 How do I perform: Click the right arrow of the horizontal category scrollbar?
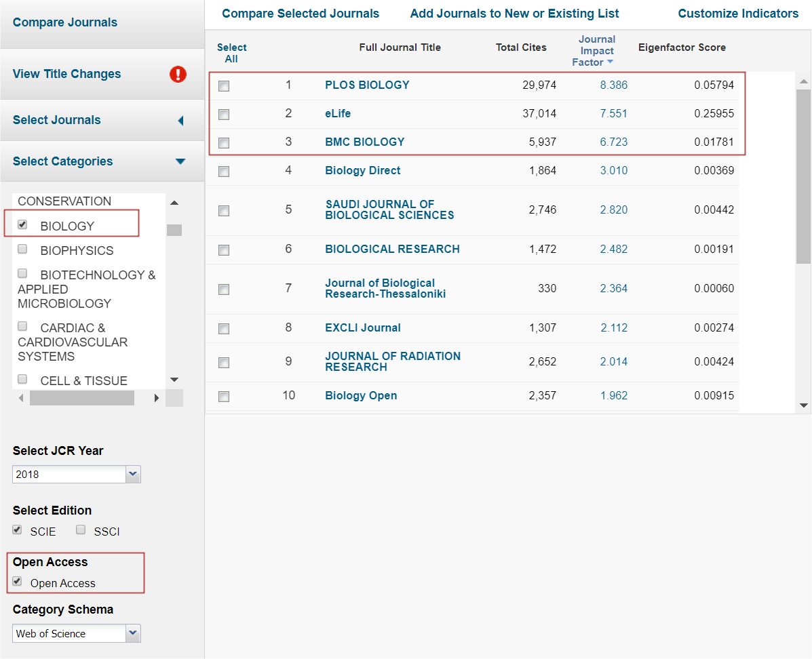point(157,398)
